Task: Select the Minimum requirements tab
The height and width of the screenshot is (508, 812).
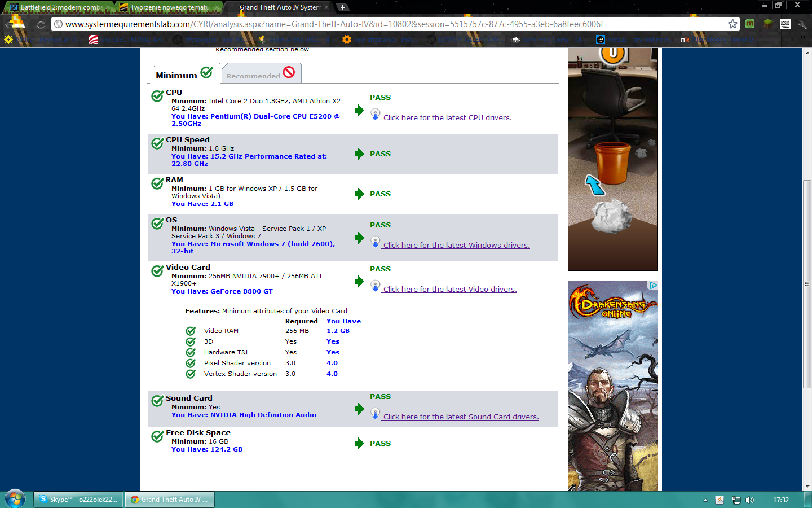Action: click(x=184, y=73)
